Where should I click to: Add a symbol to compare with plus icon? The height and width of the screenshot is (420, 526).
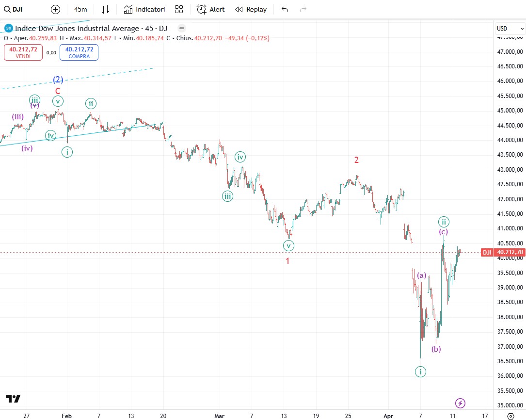[x=55, y=9]
